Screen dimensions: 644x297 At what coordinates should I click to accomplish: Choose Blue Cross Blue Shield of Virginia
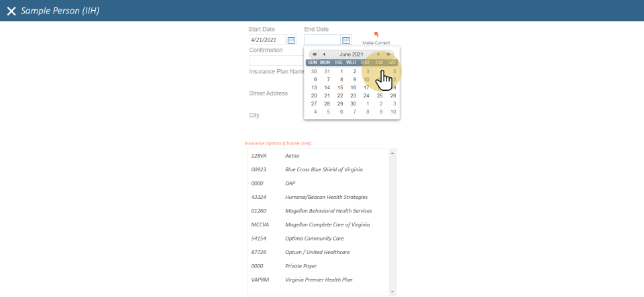coord(323,169)
